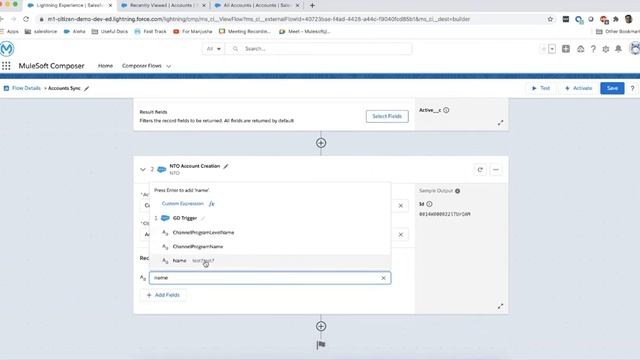Open the browser extensions puzzle icon

point(616,19)
